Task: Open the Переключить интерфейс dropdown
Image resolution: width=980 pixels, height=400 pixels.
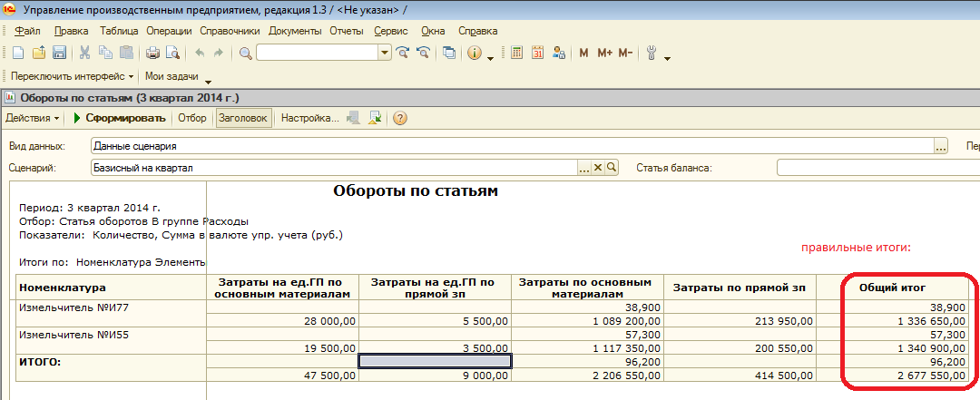Action: click(73, 77)
